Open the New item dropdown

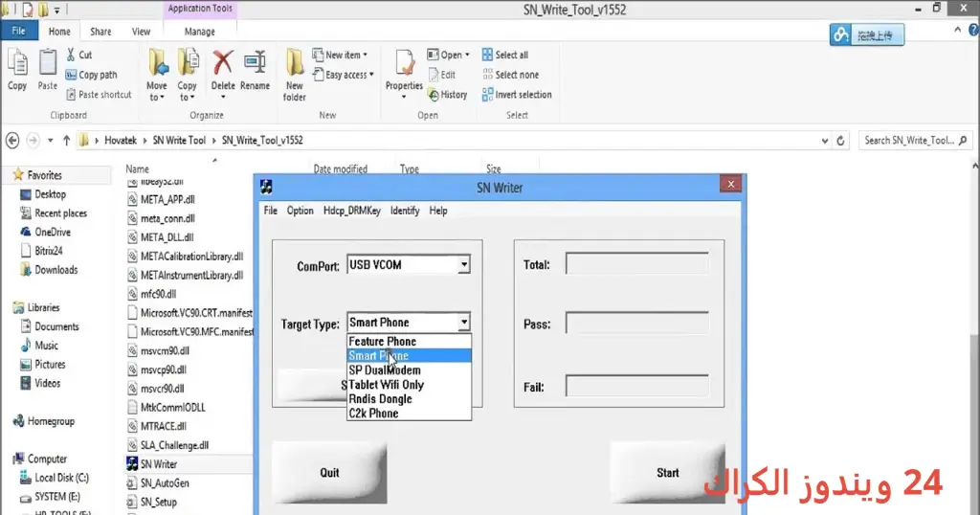coord(340,55)
